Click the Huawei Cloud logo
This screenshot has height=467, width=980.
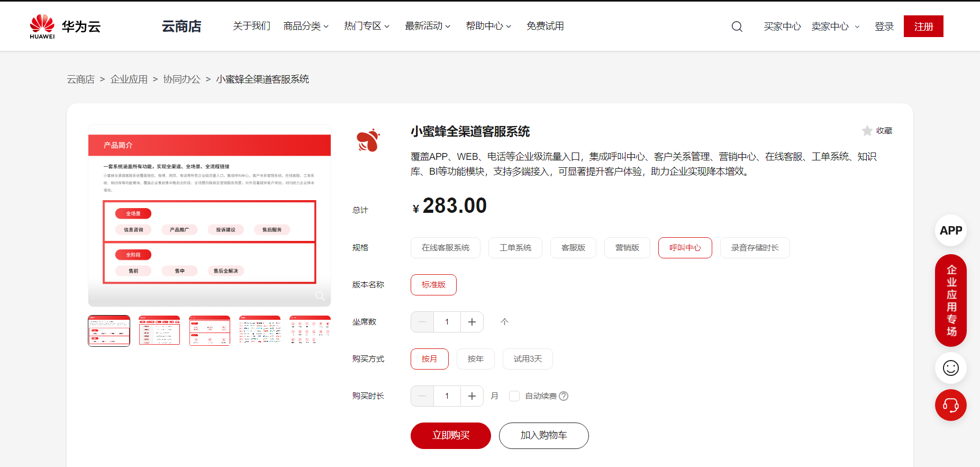(65, 26)
